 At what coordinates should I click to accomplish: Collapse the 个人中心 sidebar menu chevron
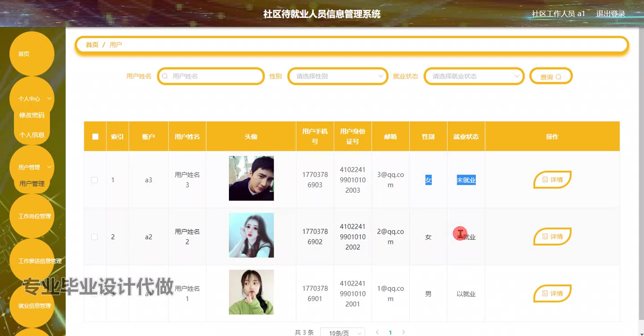(49, 99)
